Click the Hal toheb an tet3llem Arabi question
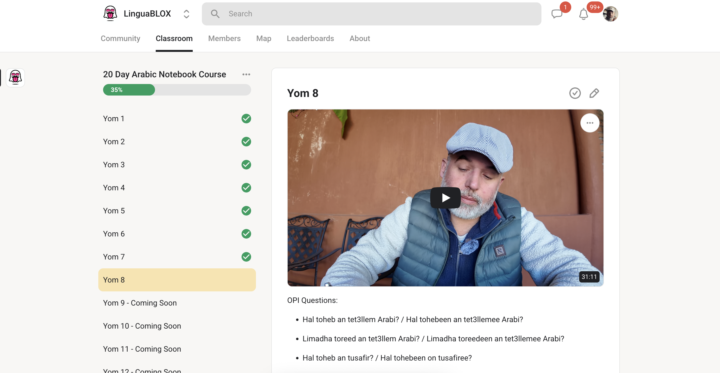 [x=413, y=319]
